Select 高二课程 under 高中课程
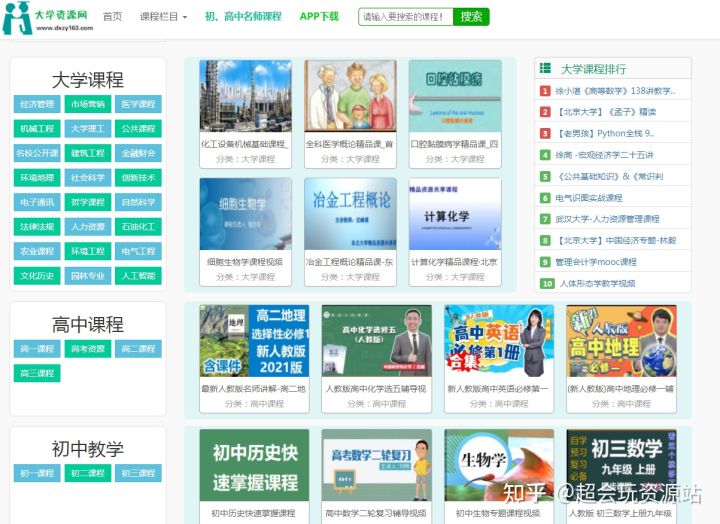Viewport: 720px width, 524px height. tap(138, 349)
